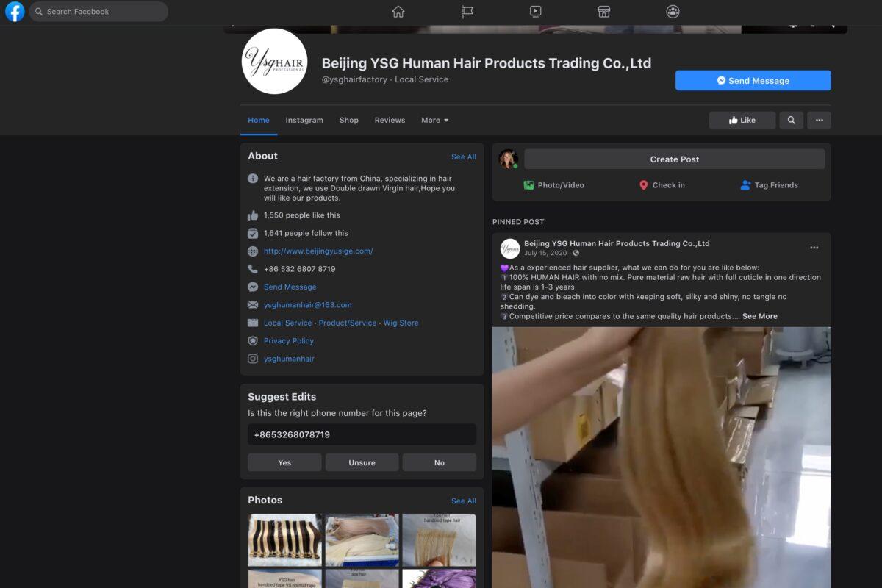882x588 pixels.
Task: Switch to the Instagram tab
Action: point(304,120)
